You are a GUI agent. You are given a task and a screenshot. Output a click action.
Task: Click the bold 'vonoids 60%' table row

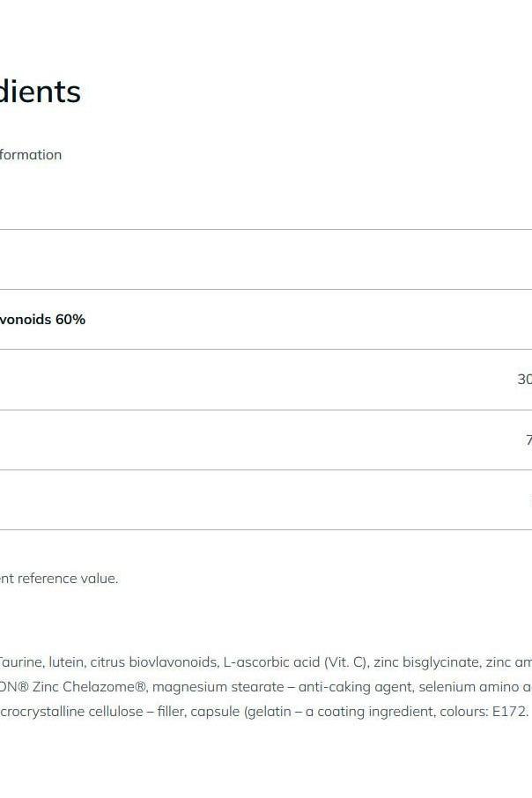tap(42, 320)
